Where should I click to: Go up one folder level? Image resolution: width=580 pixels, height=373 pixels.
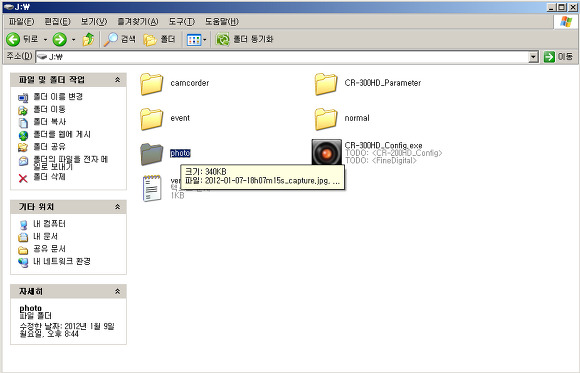tap(88, 39)
